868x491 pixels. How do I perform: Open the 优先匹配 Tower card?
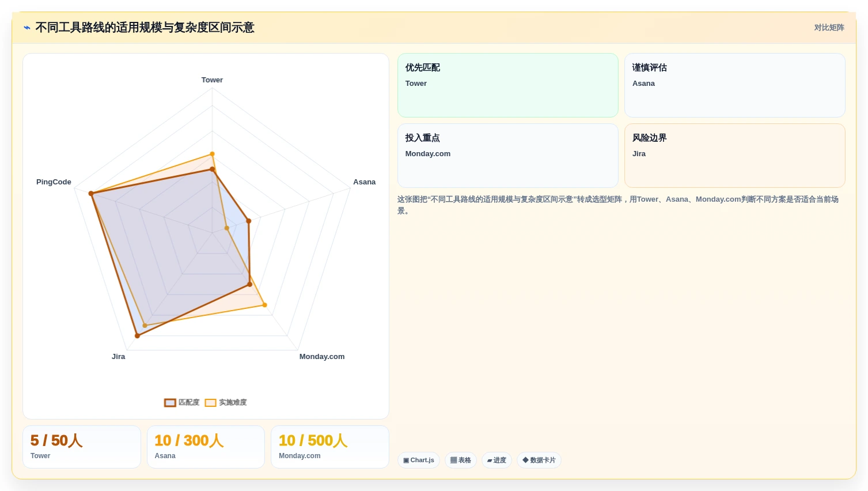point(507,85)
